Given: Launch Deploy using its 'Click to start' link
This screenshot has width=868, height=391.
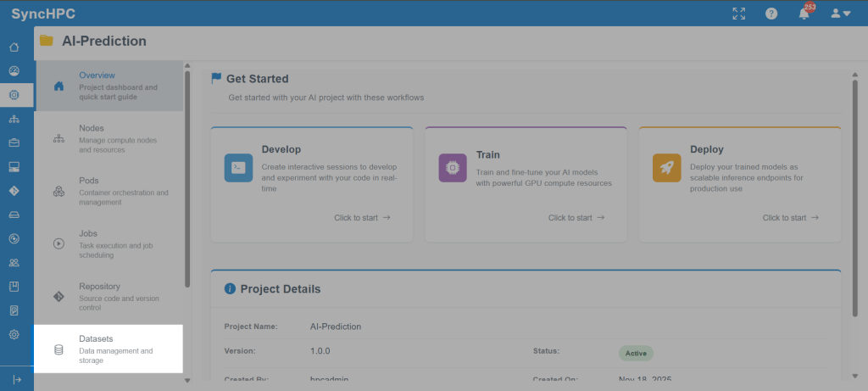Looking at the screenshot, I should point(790,218).
